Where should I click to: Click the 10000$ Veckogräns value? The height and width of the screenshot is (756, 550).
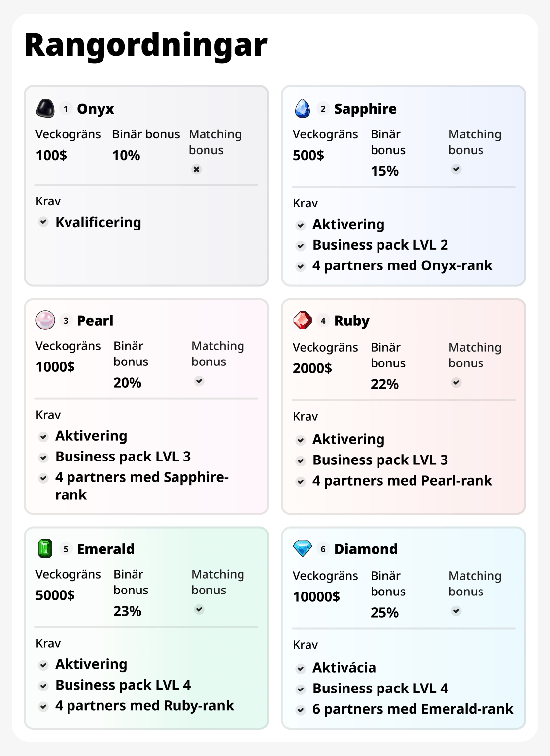point(316,597)
